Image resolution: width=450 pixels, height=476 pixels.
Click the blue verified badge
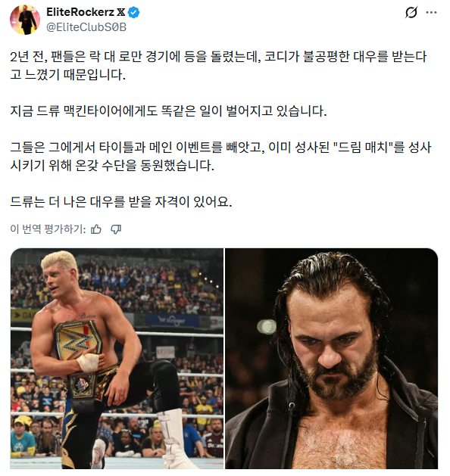coord(133,12)
